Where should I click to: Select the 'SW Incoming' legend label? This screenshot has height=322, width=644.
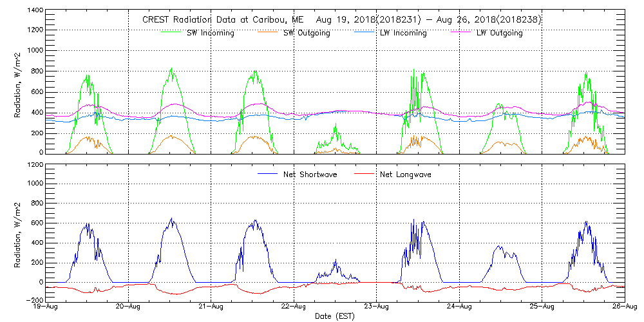point(209,33)
